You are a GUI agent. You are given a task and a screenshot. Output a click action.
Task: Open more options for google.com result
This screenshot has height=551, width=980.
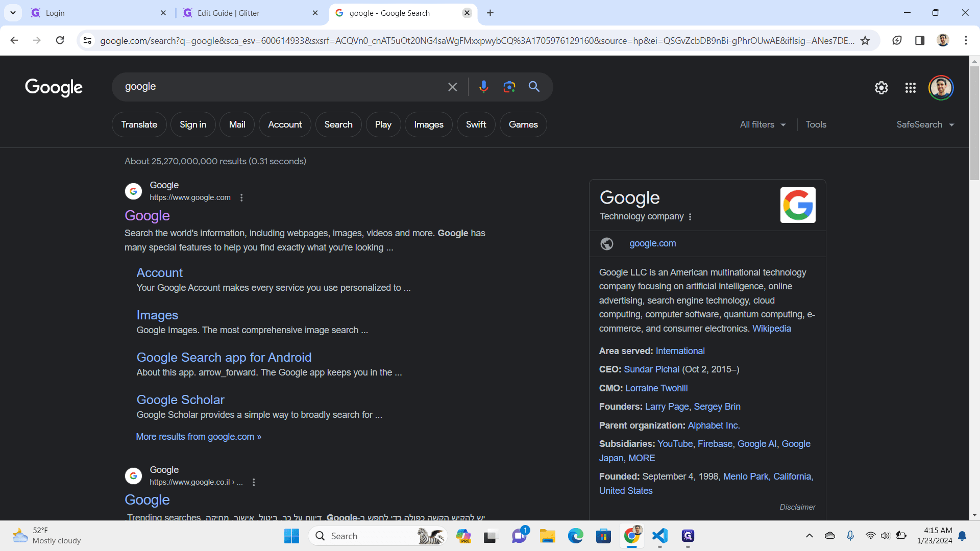click(241, 197)
